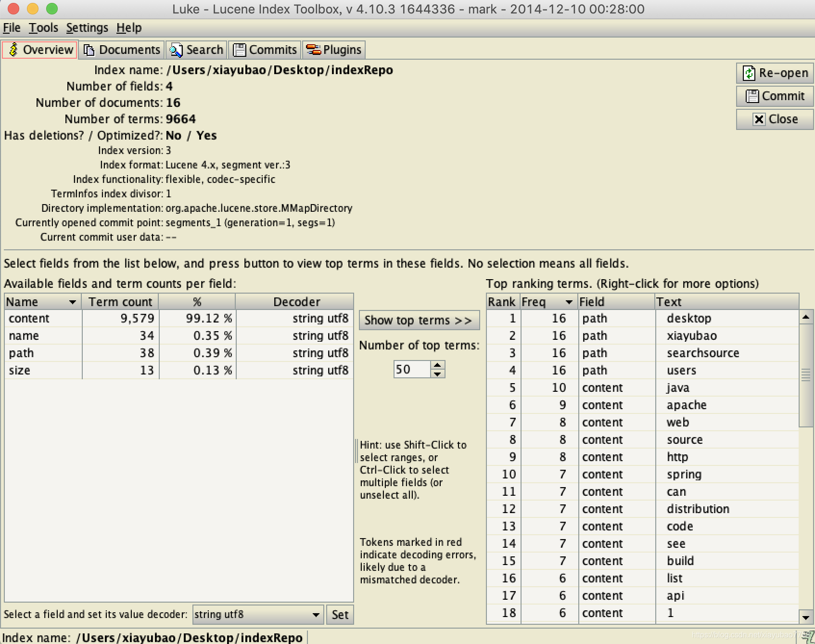Decrease number of top terms spinner

437,374
